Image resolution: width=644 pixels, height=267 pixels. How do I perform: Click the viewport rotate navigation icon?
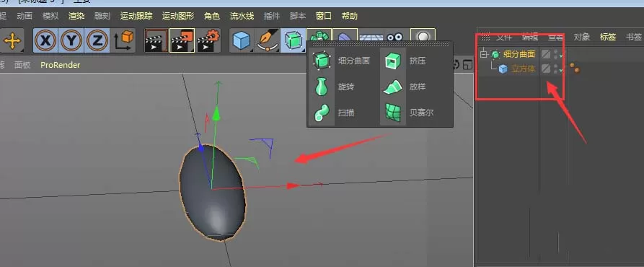(x=456, y=64)
